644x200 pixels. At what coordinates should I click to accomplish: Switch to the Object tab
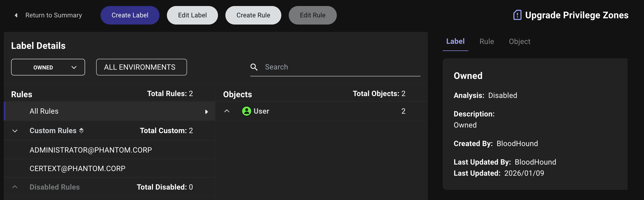pos(519,42)
